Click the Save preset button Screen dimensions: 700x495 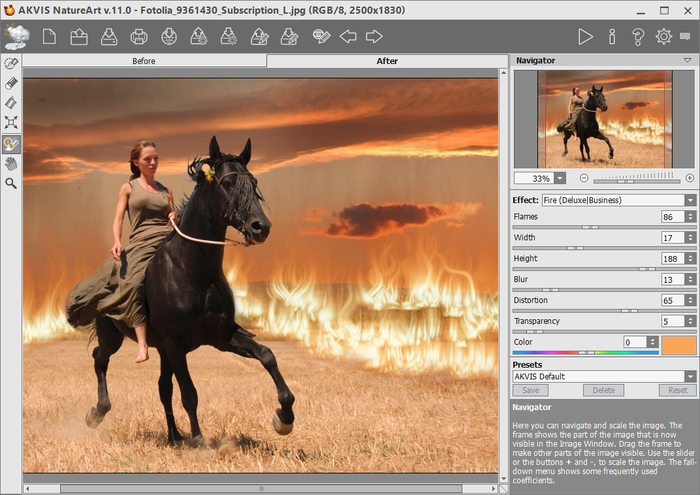[x=530, y=390]
